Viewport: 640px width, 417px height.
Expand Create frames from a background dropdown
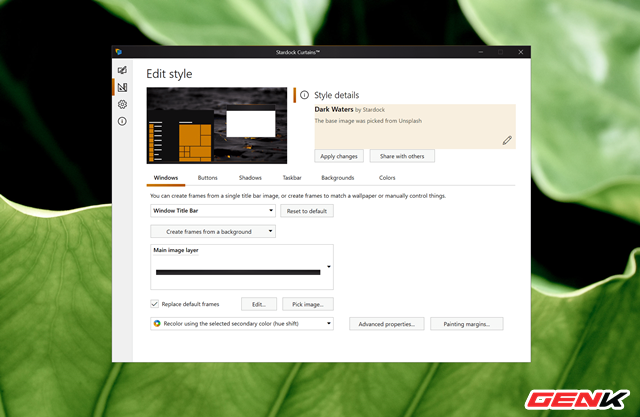pos(213,231)
